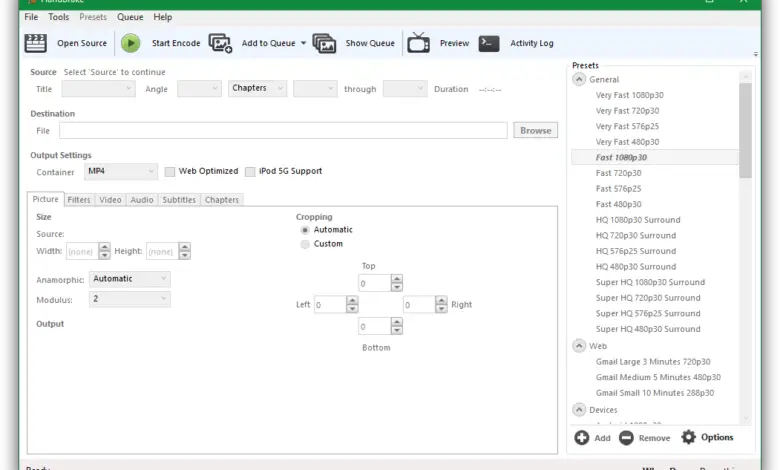Viewport: 780px width, 470px height.
Task: Select the Automatic cropping radio button
Action: pyautogui.click(x=305, y=230)
